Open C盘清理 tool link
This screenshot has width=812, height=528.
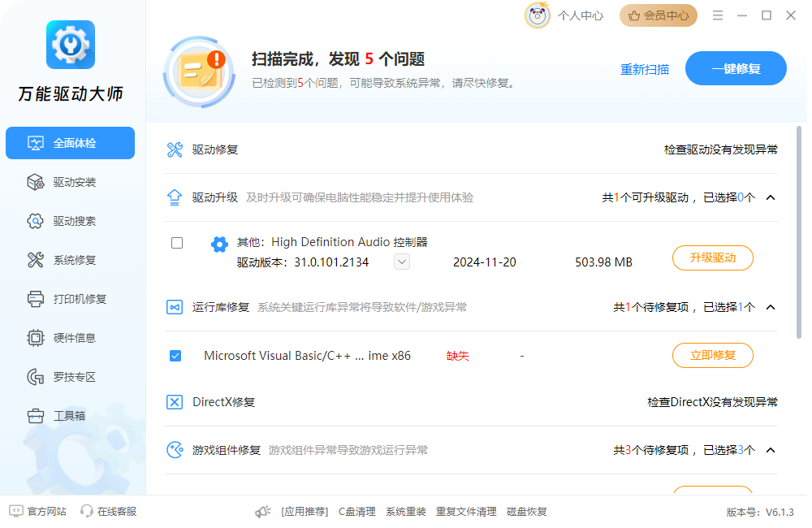pos(357,512)
